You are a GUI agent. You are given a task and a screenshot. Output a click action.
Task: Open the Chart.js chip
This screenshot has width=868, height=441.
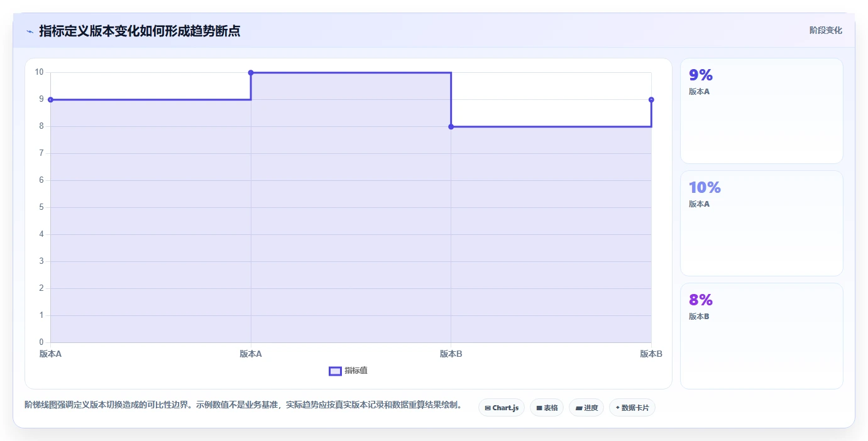[502, 408]
